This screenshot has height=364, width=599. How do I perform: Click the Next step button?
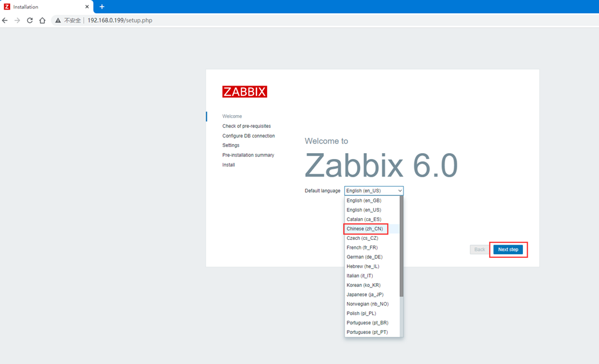508,249
